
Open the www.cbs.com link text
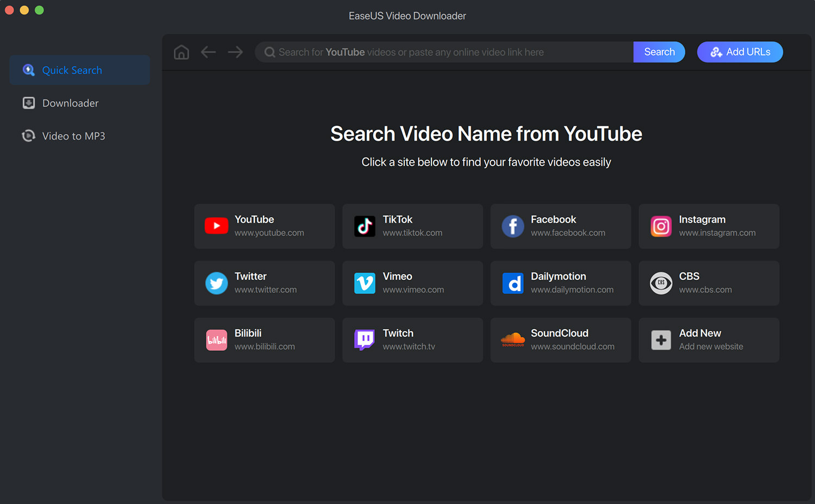(705, 290)
